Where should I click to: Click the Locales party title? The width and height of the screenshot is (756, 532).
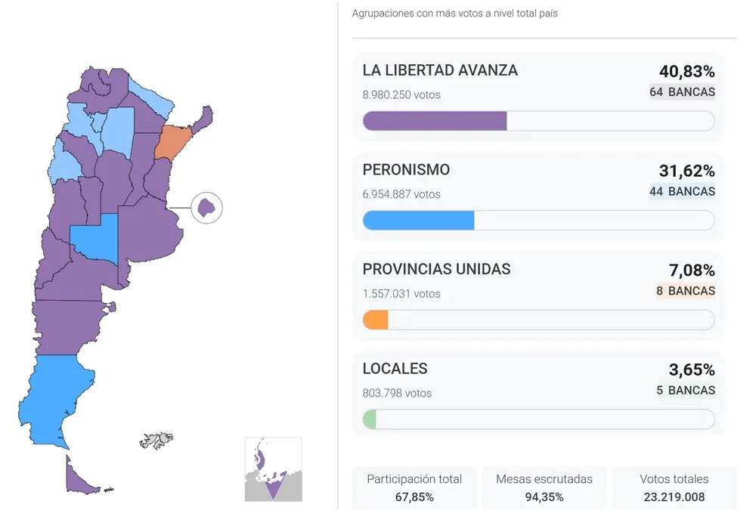coord(395,369)
